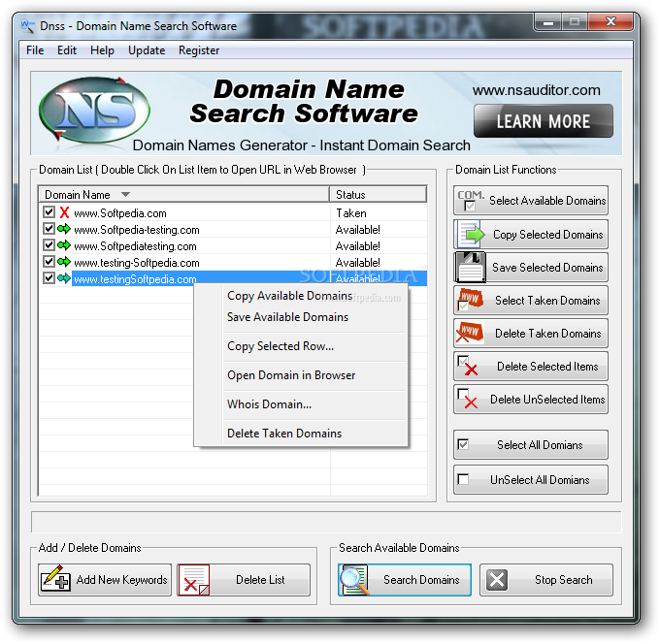Click the LEARN MORE banner button
Screen dimensions: 660x644
[x=543, y=121]
